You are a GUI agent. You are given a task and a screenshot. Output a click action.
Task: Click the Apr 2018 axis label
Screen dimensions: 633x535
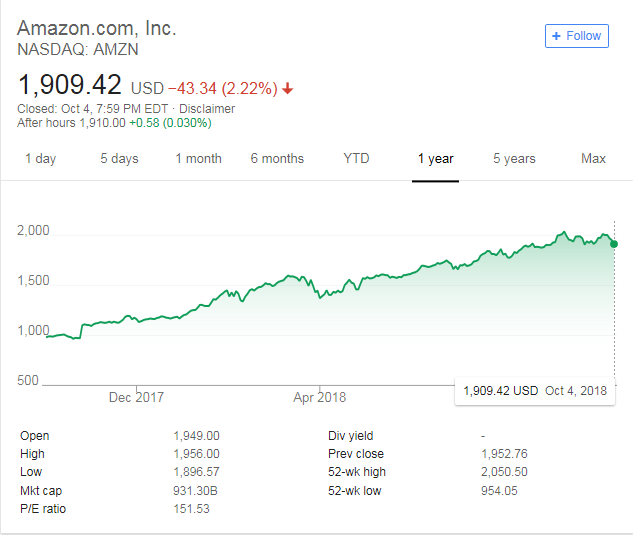pyautogui.click(x=319, y=397)
